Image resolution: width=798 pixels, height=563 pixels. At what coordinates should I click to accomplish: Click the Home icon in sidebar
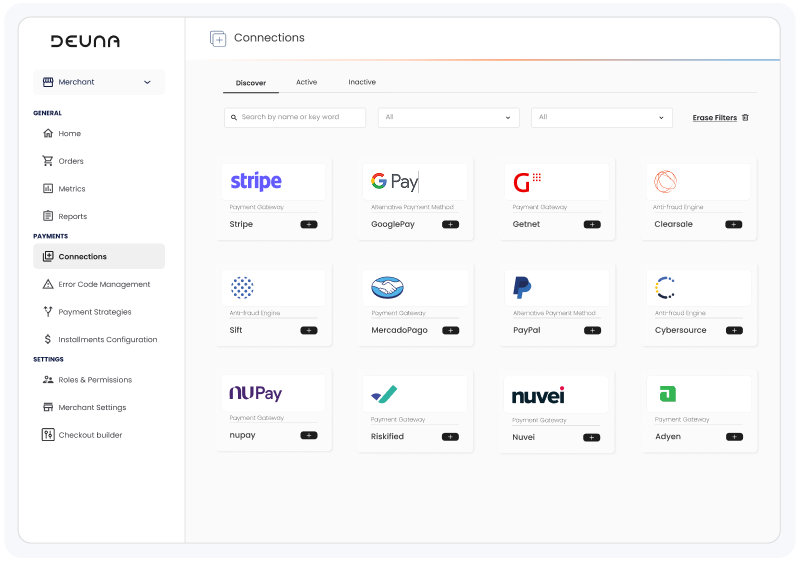pos(48,133)
